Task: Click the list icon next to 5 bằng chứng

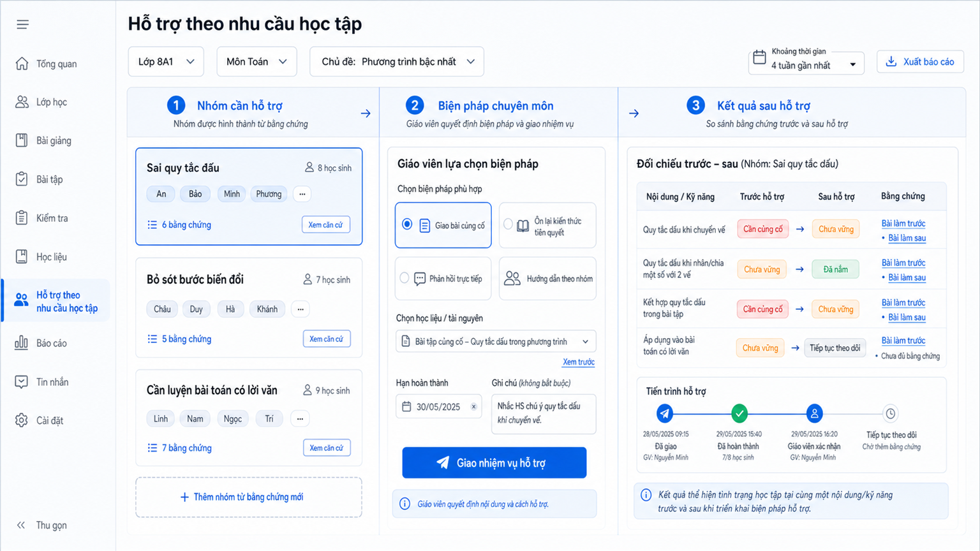Action: 152,339
